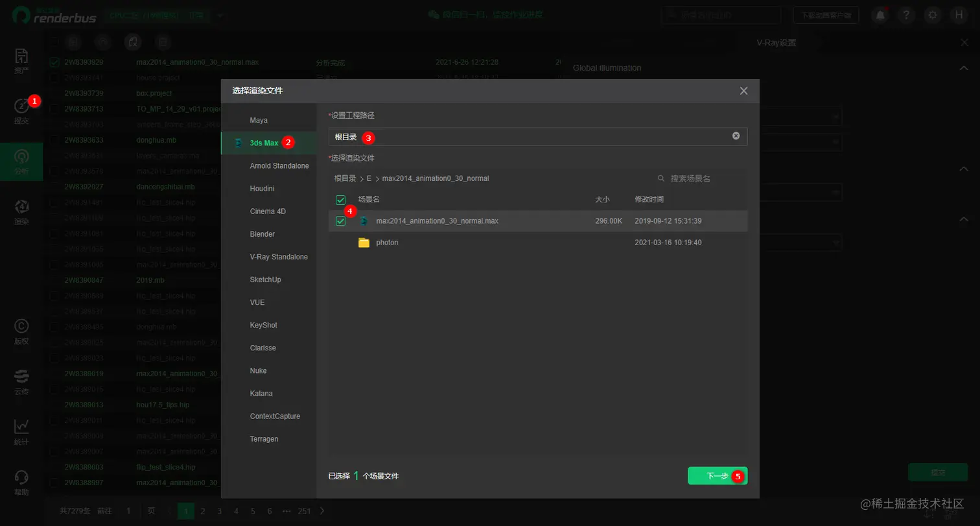Open the 版权 (Copyright) sidebar section

tap(21, 331)
